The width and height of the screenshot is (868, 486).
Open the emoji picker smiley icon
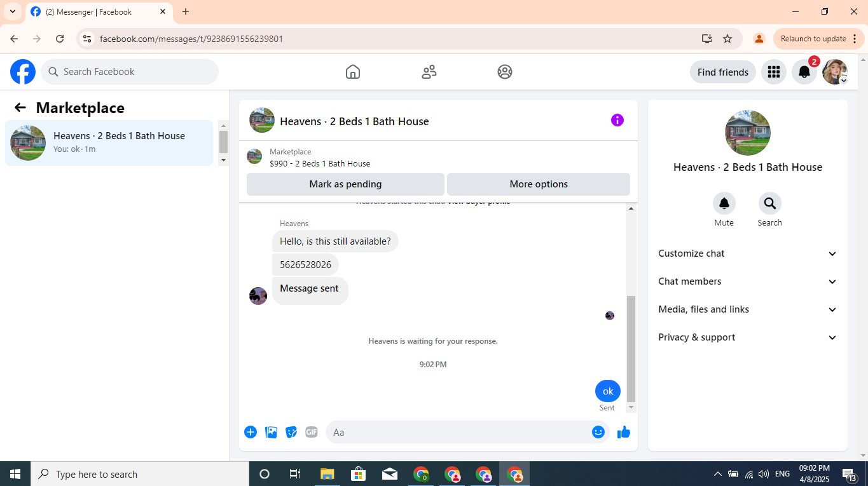pyautogui.click(x=598, y=432)
